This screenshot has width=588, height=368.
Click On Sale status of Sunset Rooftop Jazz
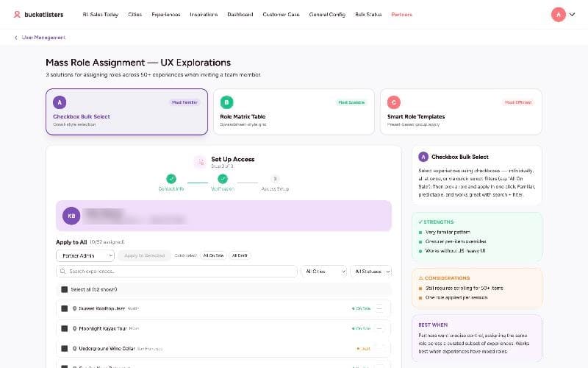[x=361, y=308]
